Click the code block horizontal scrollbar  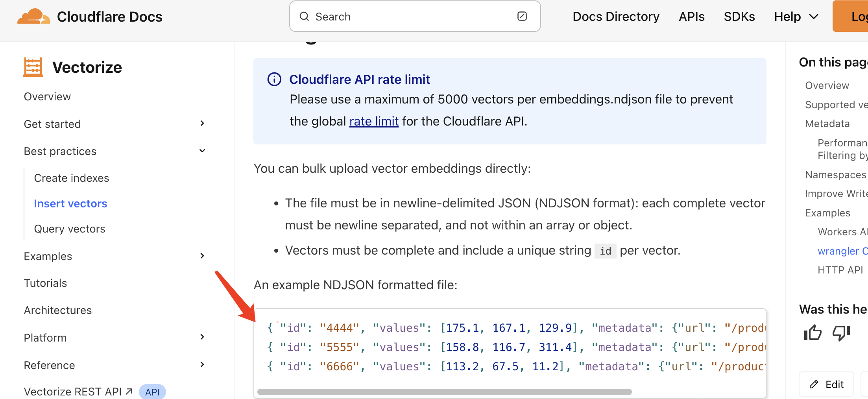pyautogui.click(x=444, y=392)
